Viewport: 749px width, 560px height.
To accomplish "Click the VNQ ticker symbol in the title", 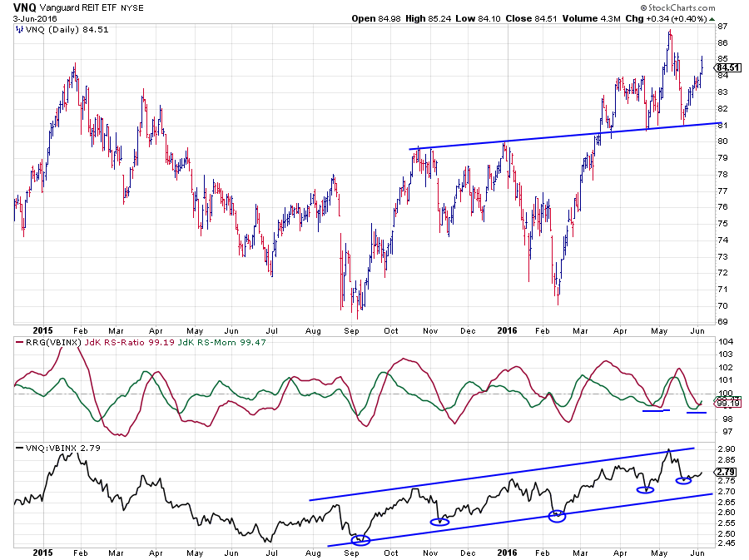I will click(x=24, y=7).
